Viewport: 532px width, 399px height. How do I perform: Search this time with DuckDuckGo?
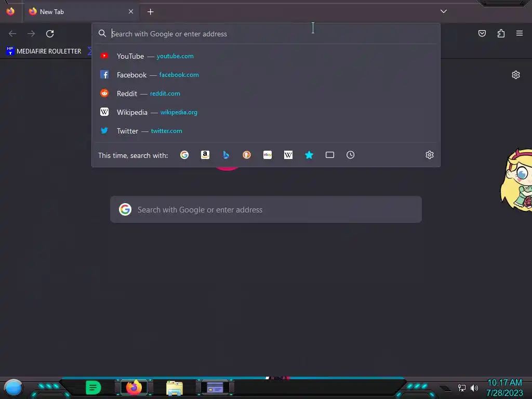(x=247, y=155)
